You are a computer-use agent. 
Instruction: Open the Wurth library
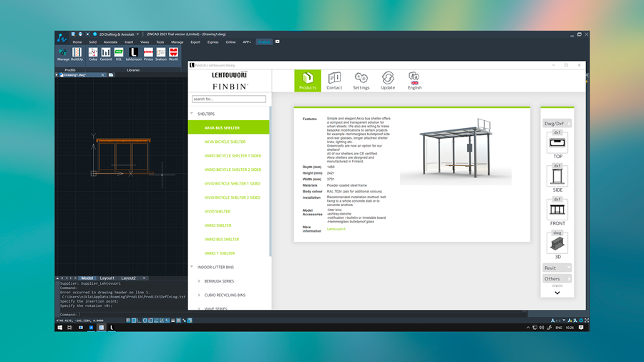pos(174,54)
